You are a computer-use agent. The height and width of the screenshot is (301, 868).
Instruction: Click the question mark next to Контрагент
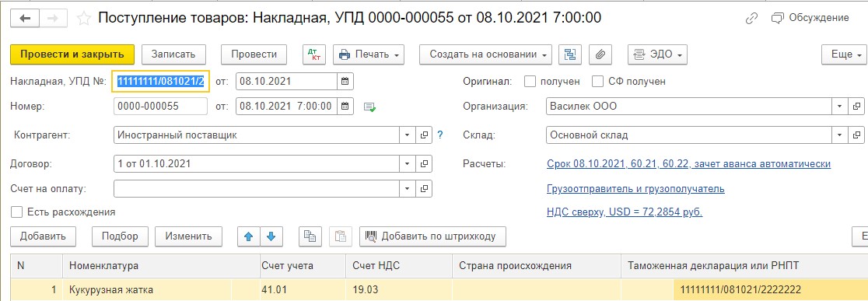[x=440, y=135]
